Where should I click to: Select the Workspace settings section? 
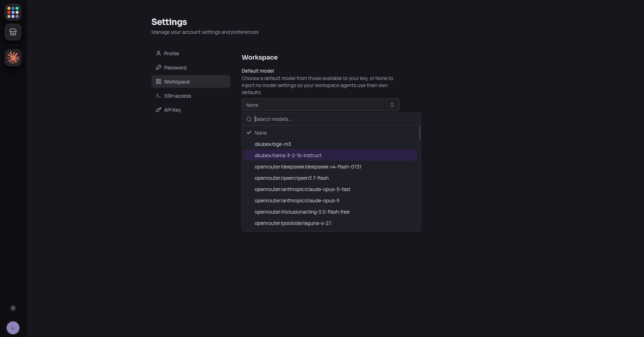point(191,81)
